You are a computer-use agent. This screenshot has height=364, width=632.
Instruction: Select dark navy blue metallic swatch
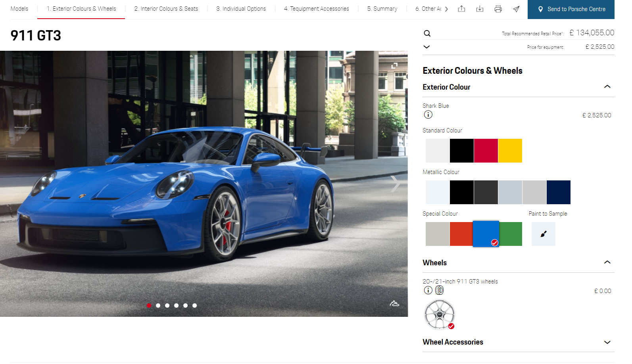(x=559, y=192)
